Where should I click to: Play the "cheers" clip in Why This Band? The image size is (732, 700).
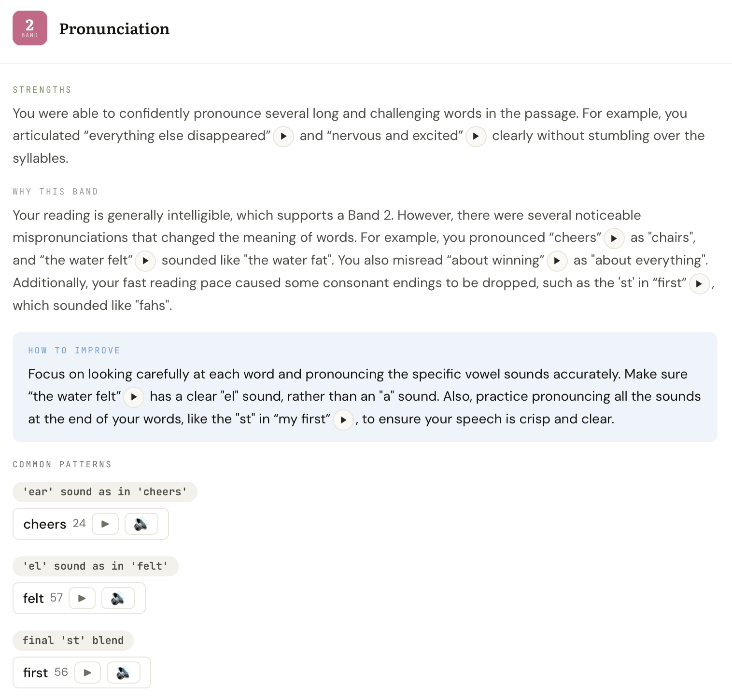coord(614,238)
